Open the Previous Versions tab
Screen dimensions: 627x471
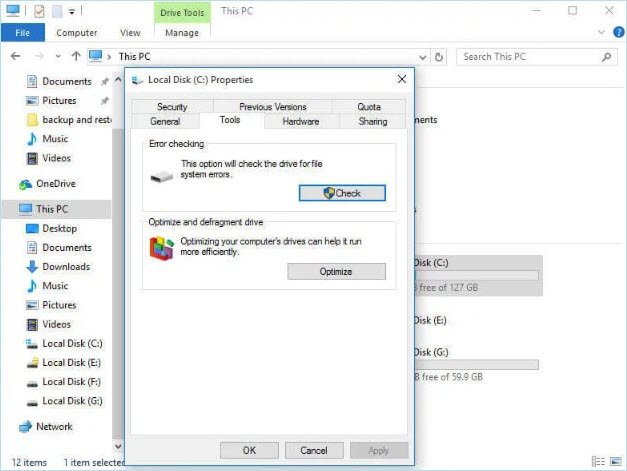[273, 107]
